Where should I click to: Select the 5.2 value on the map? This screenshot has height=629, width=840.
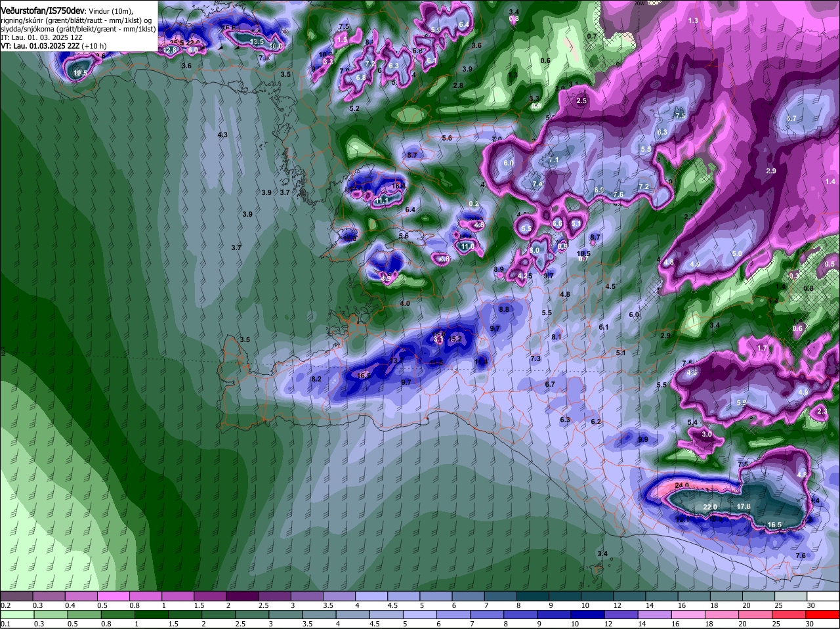click(x=354, y=108)
